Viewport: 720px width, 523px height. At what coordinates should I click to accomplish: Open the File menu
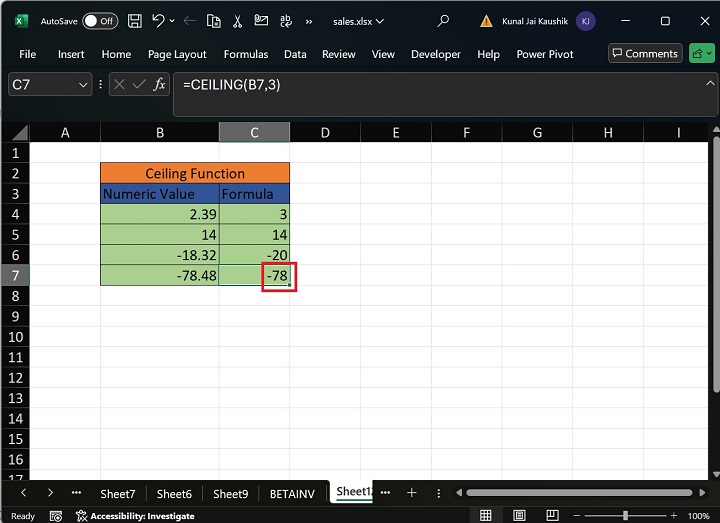28,54
